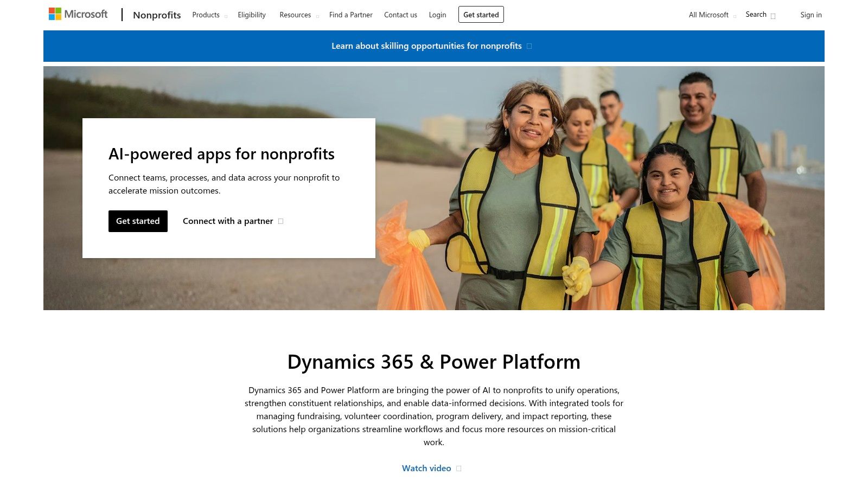This screenshot has height=488, width=868.
Task: Click the arrow icon beside Watch video
Action: point(458,468)
